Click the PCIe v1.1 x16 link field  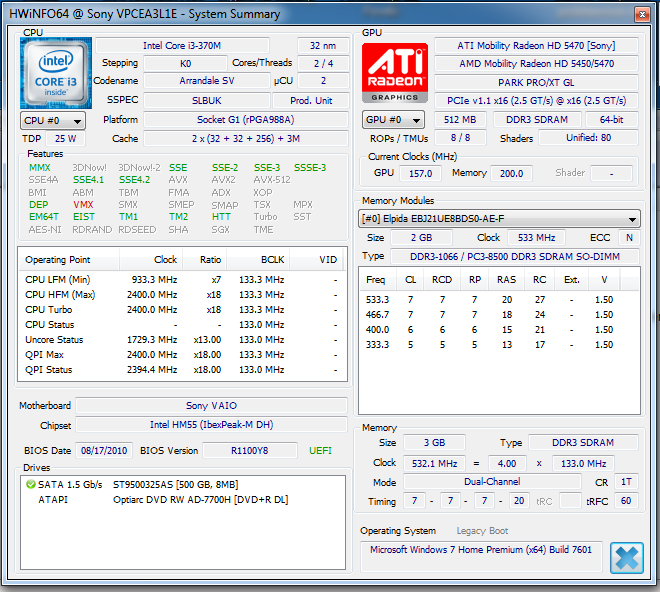click(x=536, y=101)
